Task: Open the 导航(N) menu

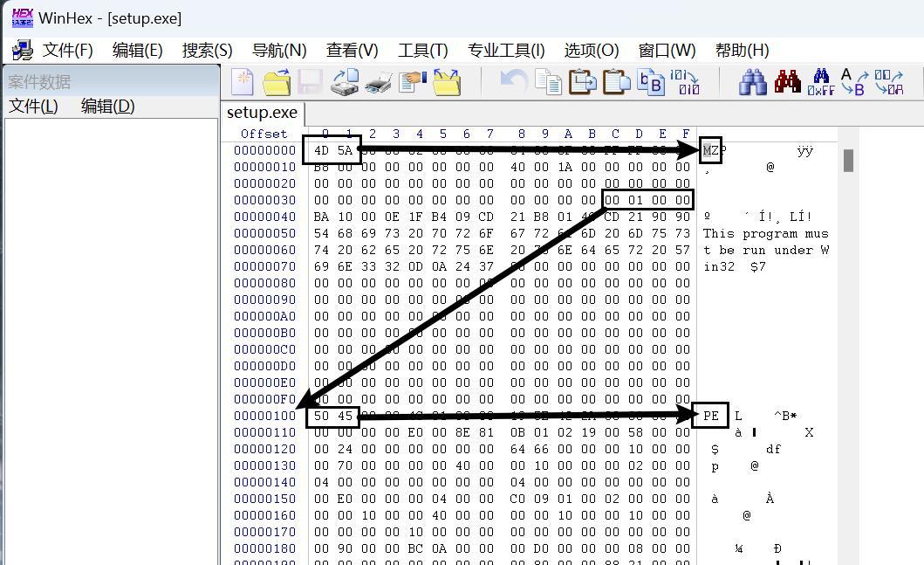Action: coord(278,50)
